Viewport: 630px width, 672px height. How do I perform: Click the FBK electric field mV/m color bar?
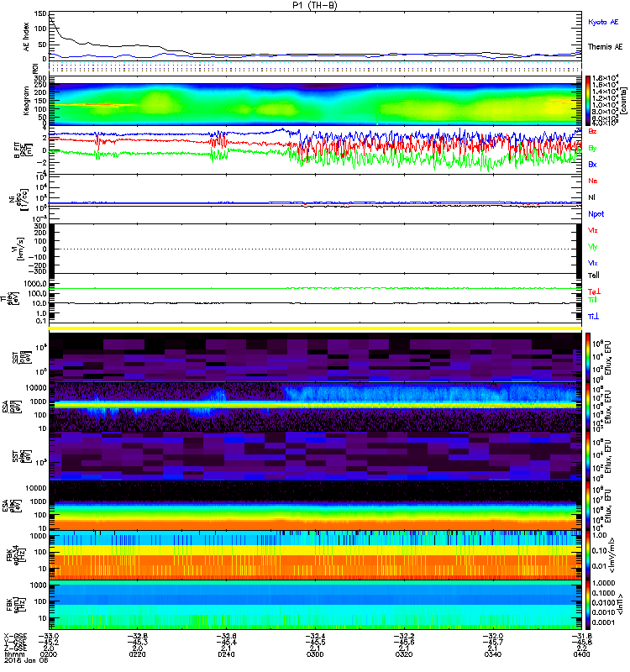(x=588, y=555)
